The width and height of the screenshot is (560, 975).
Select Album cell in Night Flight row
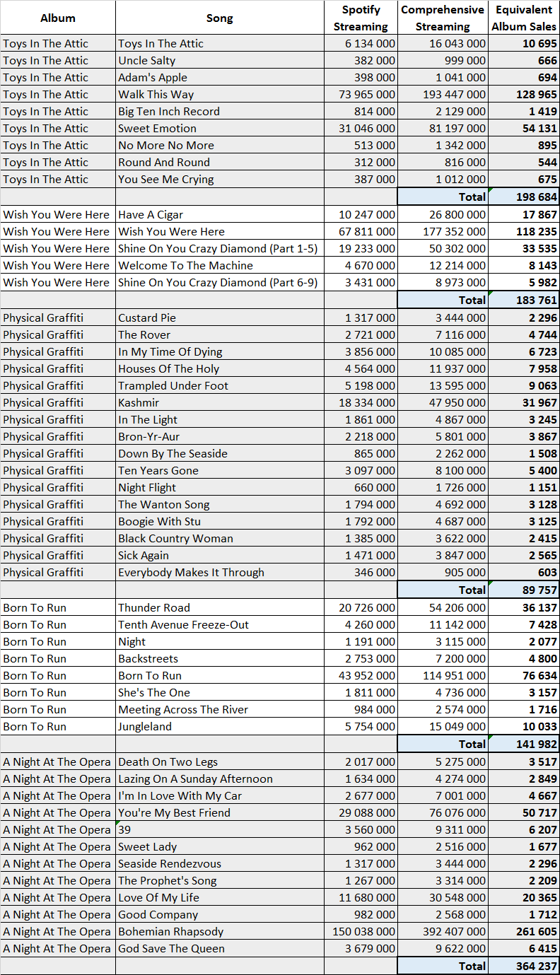pyautogui.click(x=58, y=487)
